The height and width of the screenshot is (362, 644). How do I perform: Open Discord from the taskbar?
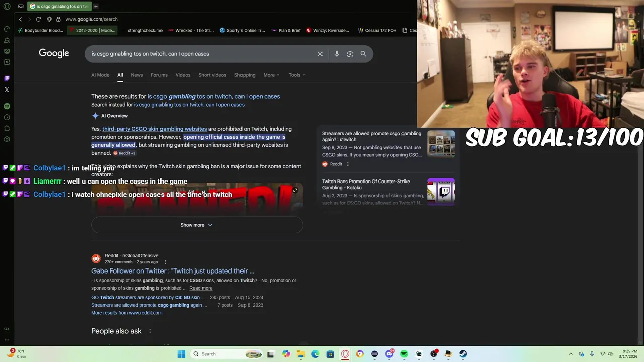coord(389,354)
